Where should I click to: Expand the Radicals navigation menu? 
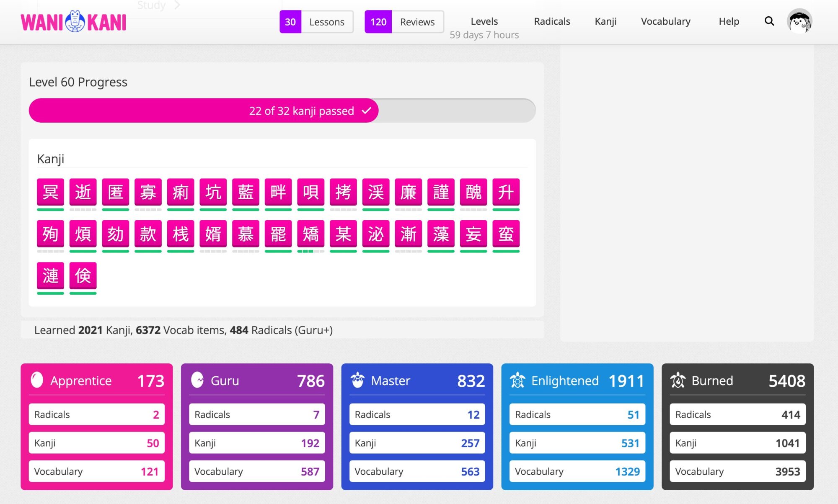552,21
